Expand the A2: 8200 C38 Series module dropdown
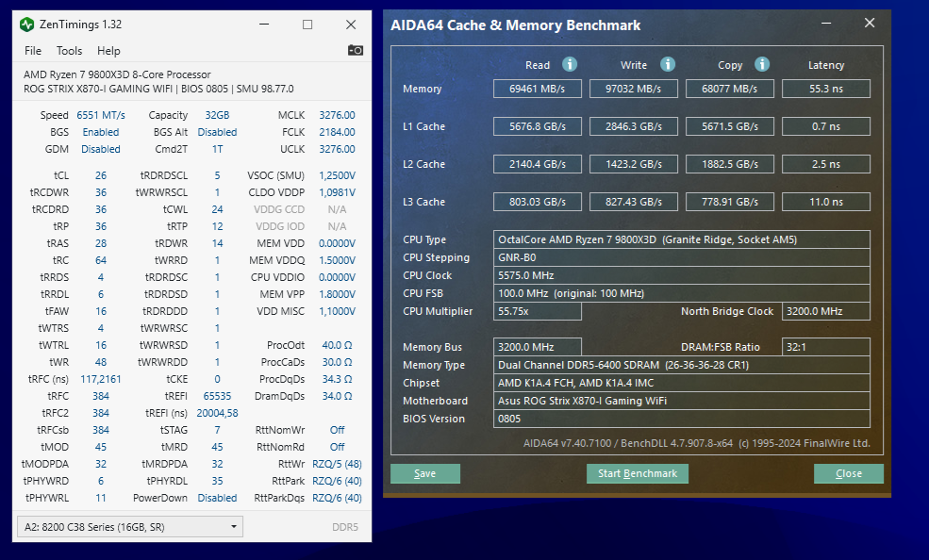 (130, 527)
